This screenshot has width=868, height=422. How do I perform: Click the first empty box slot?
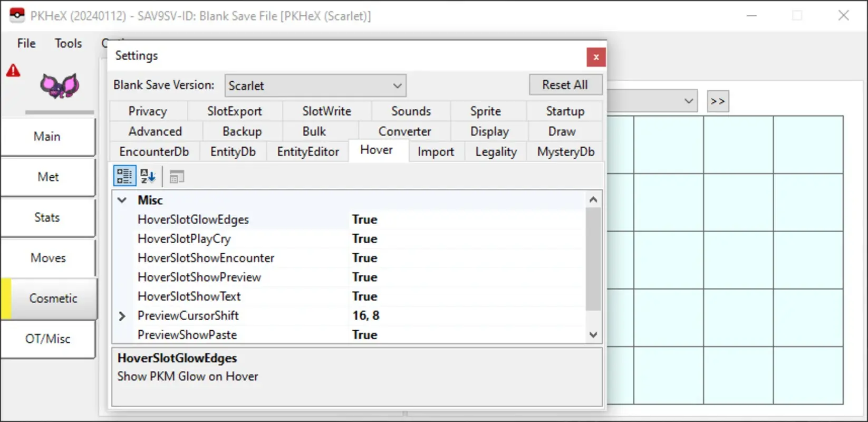pos(620,145)
